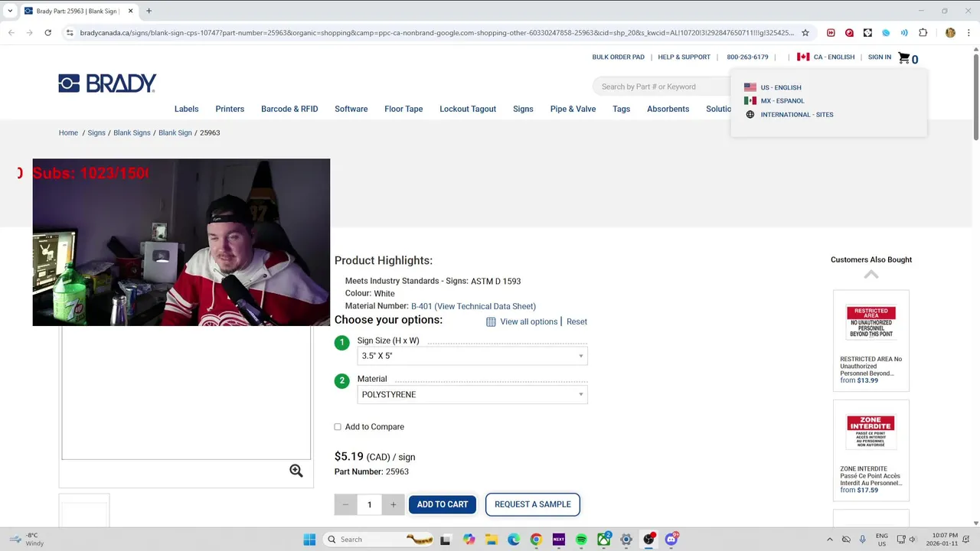Open Settings gear from taskbar

(626, 540)
